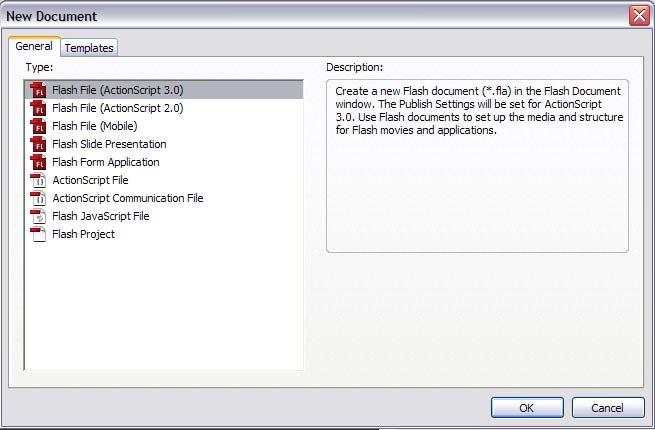The width and height of the screenshot is (655, 430).
Task: Switch to the Templates tab
Action: [x=89, y=48]
